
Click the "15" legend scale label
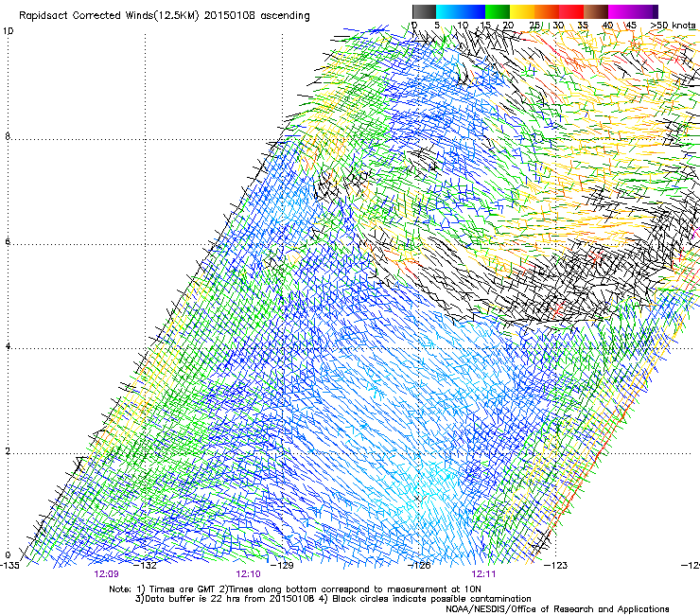pyautogui.click(x=485, y=25)
